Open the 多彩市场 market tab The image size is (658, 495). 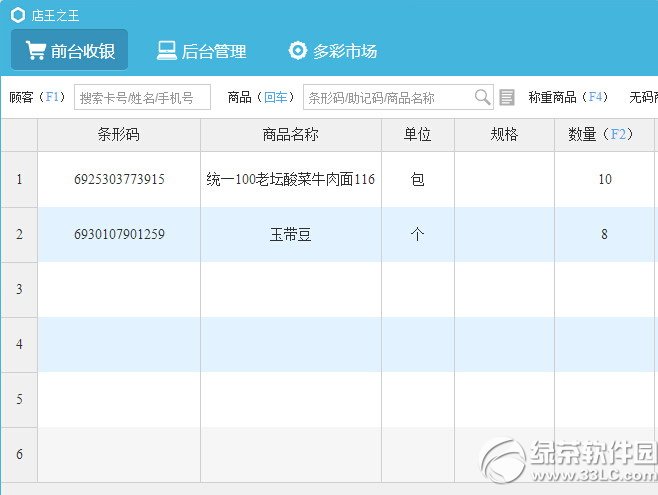pyautogui.click(x=333, y=51)
